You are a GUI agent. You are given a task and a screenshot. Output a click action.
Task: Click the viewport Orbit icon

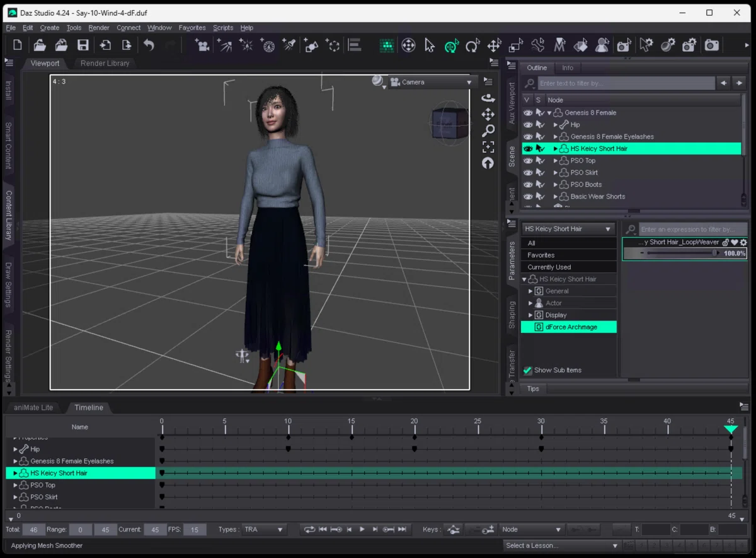point(488,98)
